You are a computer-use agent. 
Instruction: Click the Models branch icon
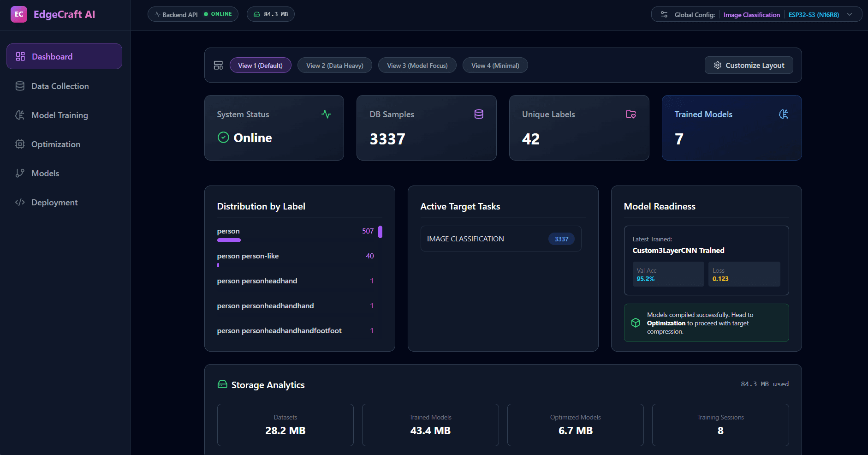[20, 173]
